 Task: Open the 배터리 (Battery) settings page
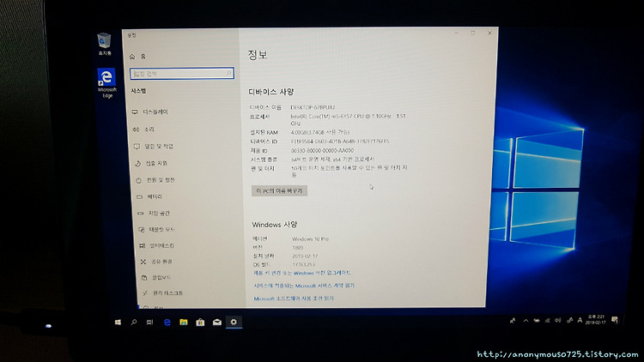click(x=149, y=196)
